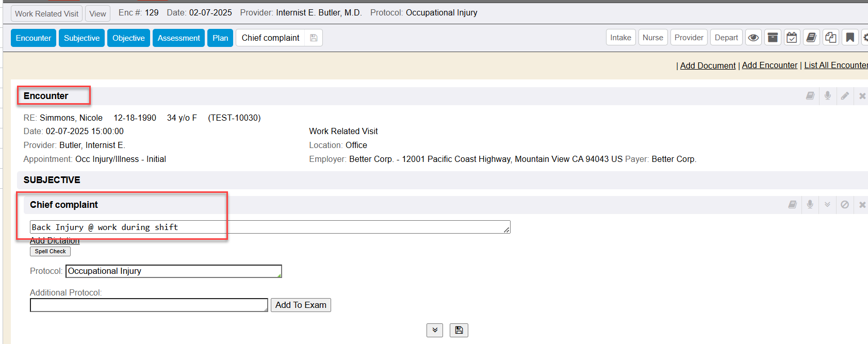Viewport: 868px width, 344px height.
Task: Click the calendar check icon
Action: (x=792, y=38)
